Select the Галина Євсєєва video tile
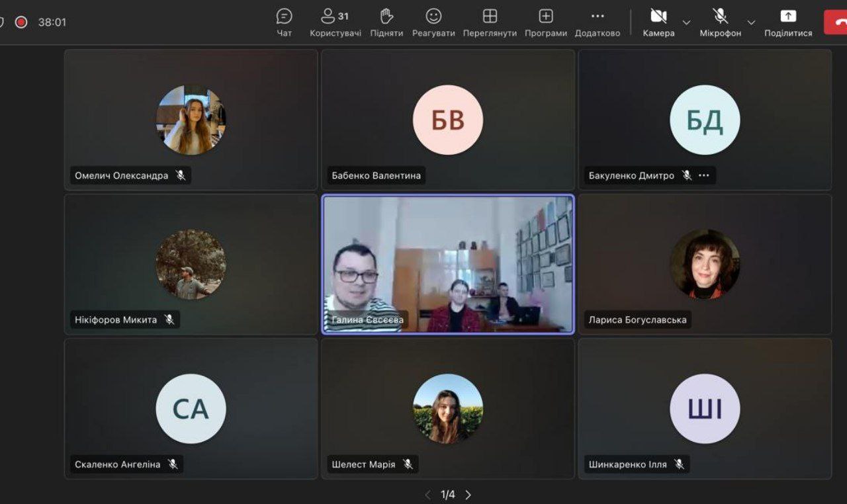 click(448, 264)
